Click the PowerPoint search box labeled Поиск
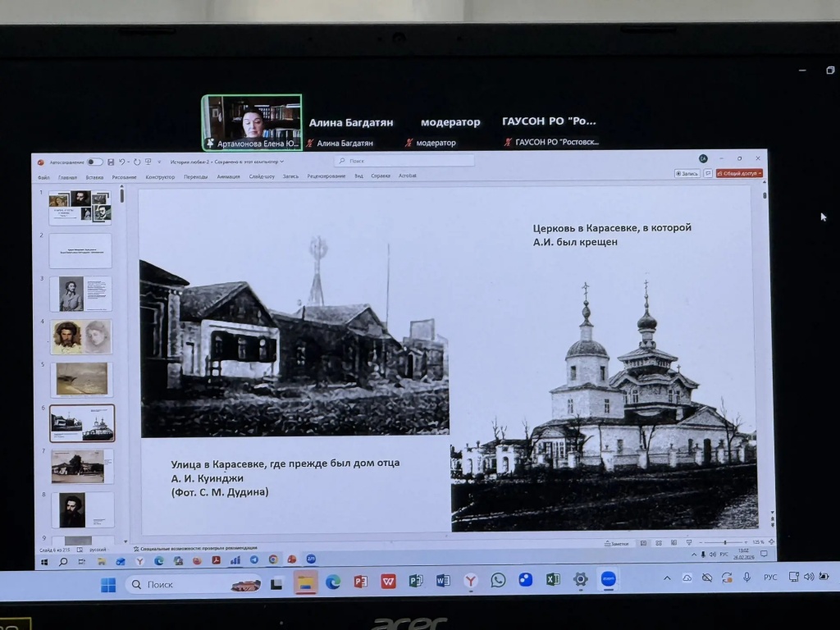The image size is (840, 630). (404, 161)
